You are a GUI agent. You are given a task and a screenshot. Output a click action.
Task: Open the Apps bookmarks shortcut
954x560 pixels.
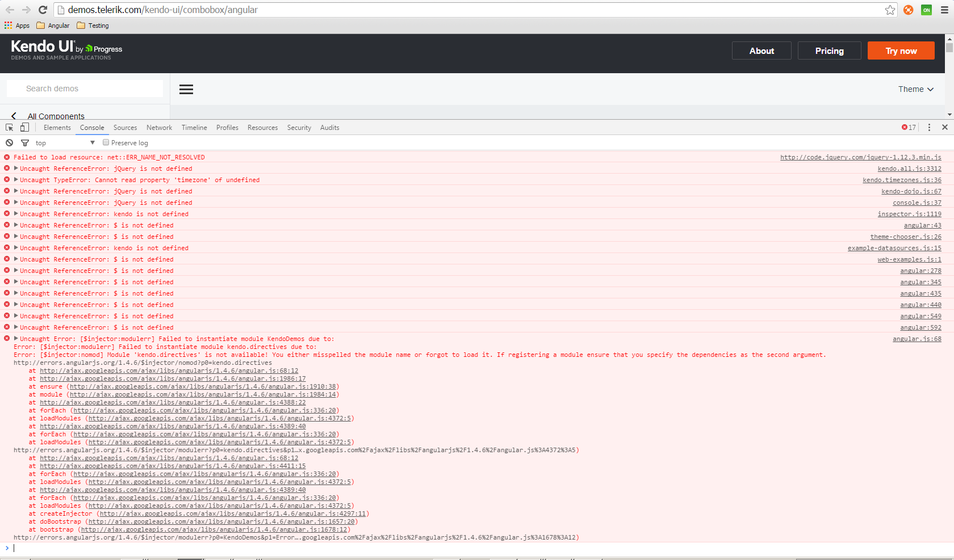[17, 26]
